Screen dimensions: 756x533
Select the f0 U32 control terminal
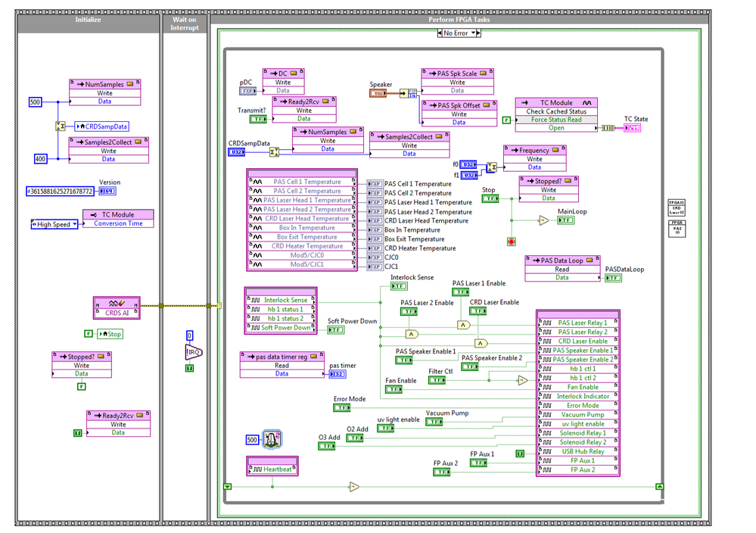(x=468, y=164)
